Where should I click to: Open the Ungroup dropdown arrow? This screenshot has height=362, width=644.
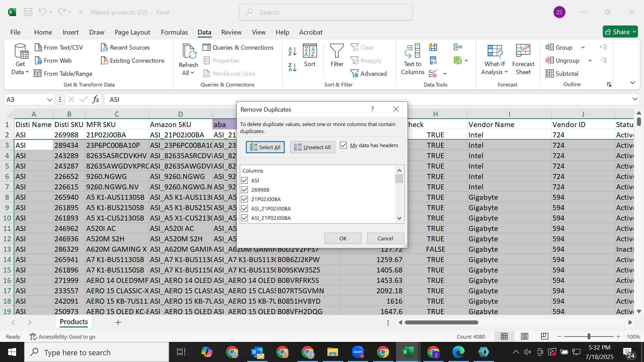pyautogui.click(x=590, y=60)
